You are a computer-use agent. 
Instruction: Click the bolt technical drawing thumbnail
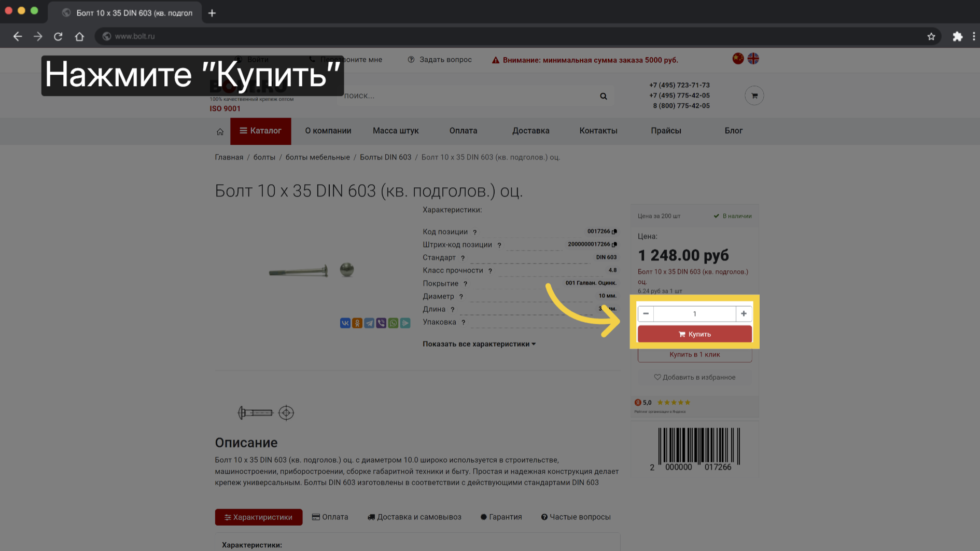tap(266, 413)
